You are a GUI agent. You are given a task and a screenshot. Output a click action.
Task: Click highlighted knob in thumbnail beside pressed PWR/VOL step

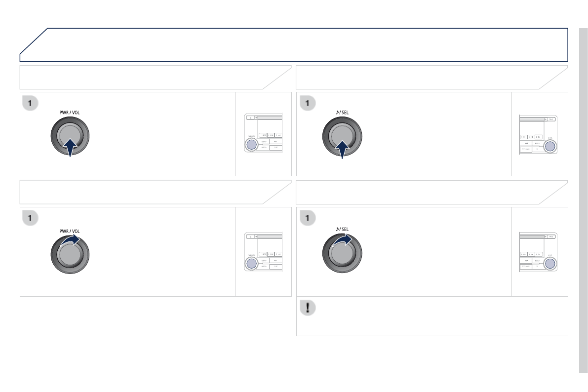tap(251, 145)
